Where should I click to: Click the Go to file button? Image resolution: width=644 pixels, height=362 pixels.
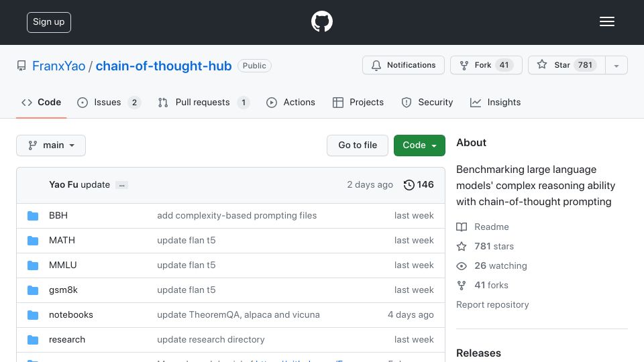(358, 145)
